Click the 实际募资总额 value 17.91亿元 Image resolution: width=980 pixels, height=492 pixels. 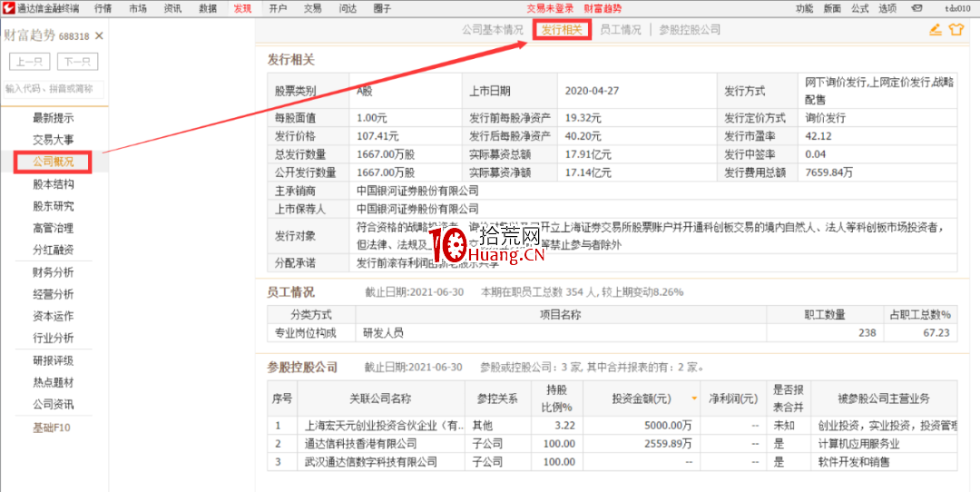588,154
